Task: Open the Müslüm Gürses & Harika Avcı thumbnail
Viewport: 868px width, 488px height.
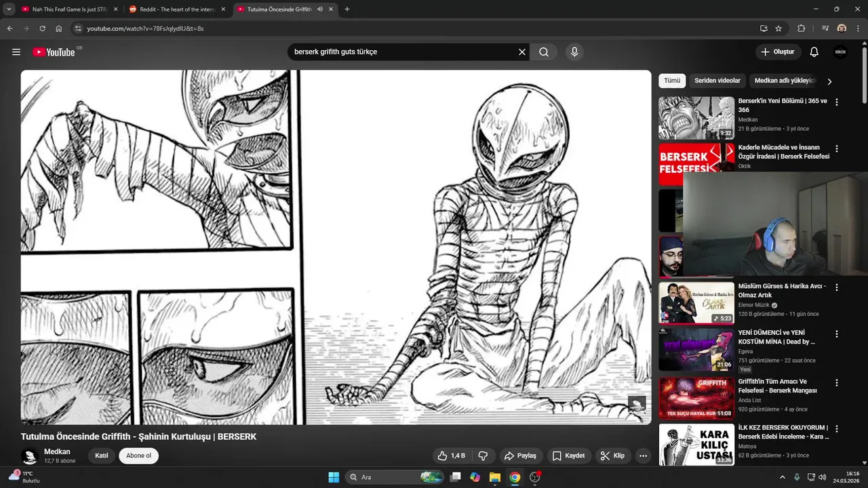Action: [696, 303]
